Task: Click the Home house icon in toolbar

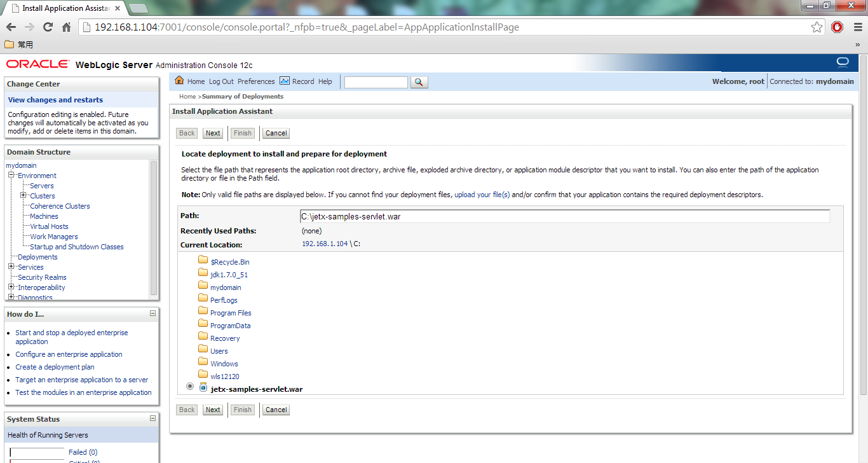Action: click(x=179, y=81)
